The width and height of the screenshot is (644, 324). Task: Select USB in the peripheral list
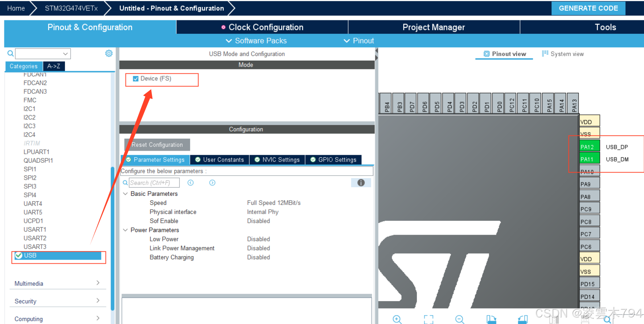point(58,255)
